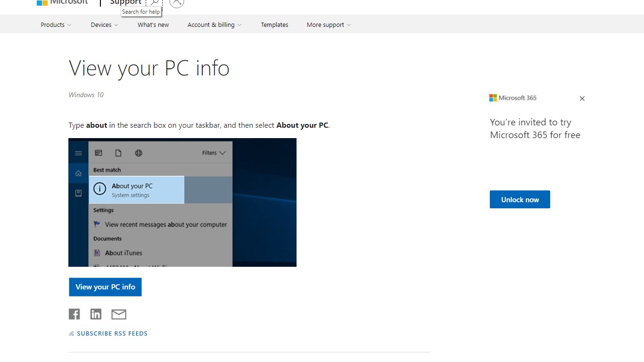Open the Templates menu item
644x362 pixels.
click(x=274, y=25)
